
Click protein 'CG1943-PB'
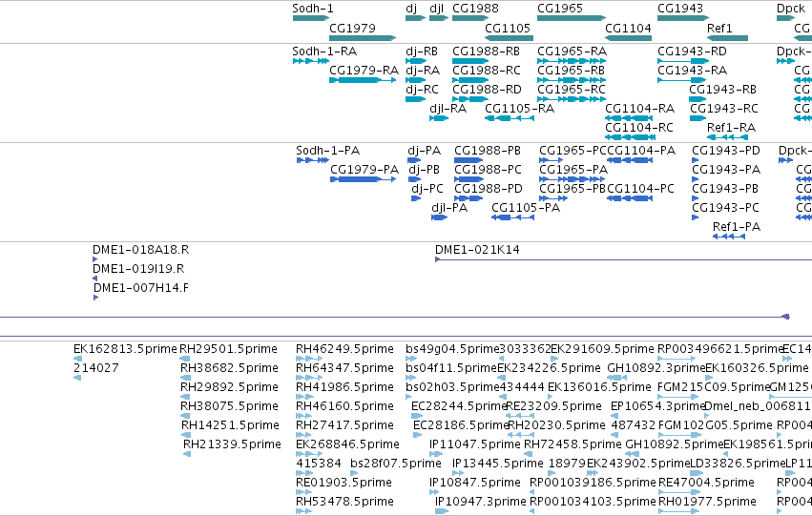coord(725,189)
